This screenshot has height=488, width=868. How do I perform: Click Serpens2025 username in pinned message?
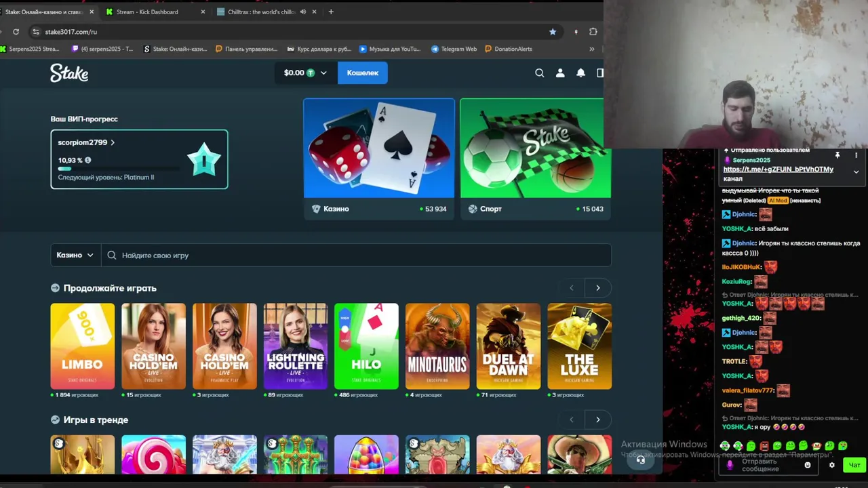(x=751, y=160)
